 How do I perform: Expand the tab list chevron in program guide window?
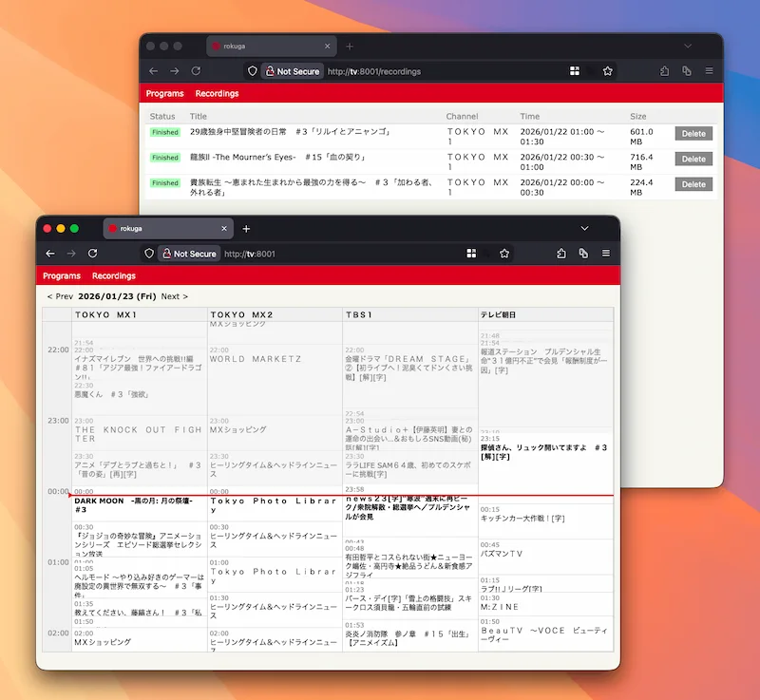(584, 228)
